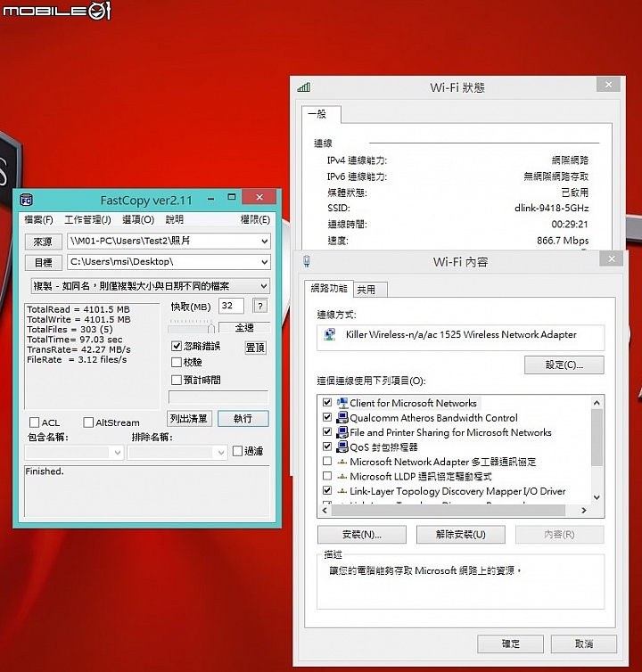Open the 權限(E) menu

point(255,220)
